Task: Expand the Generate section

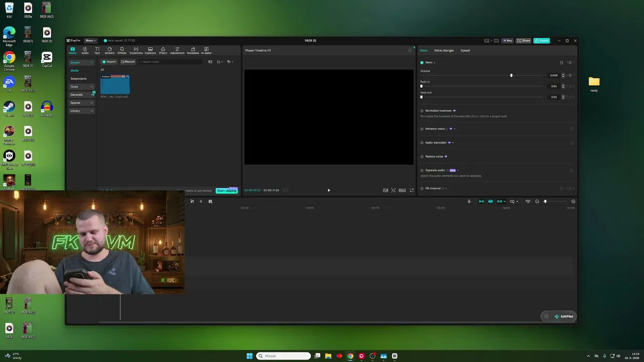Action: (x=82, y=95)
